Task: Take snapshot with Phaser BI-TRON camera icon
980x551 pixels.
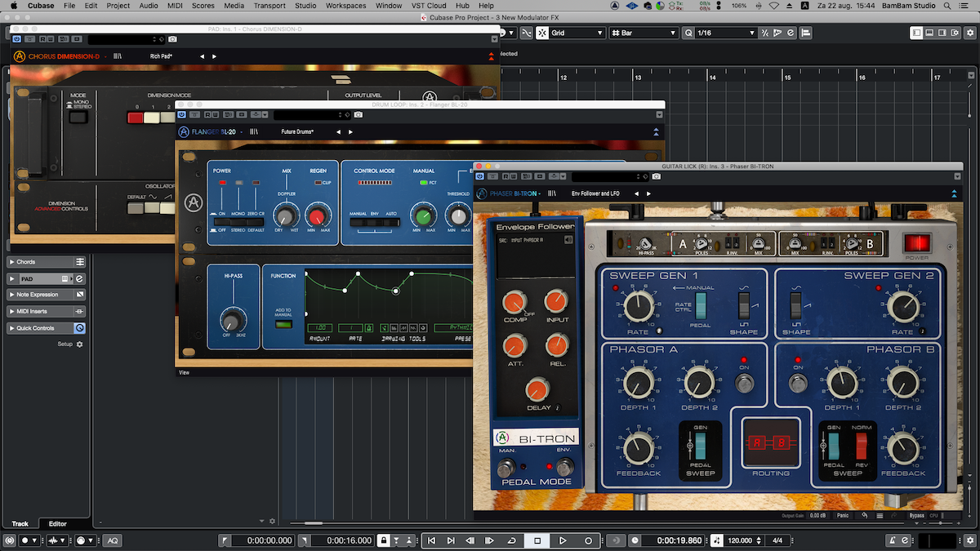Action: click(656, 176)
